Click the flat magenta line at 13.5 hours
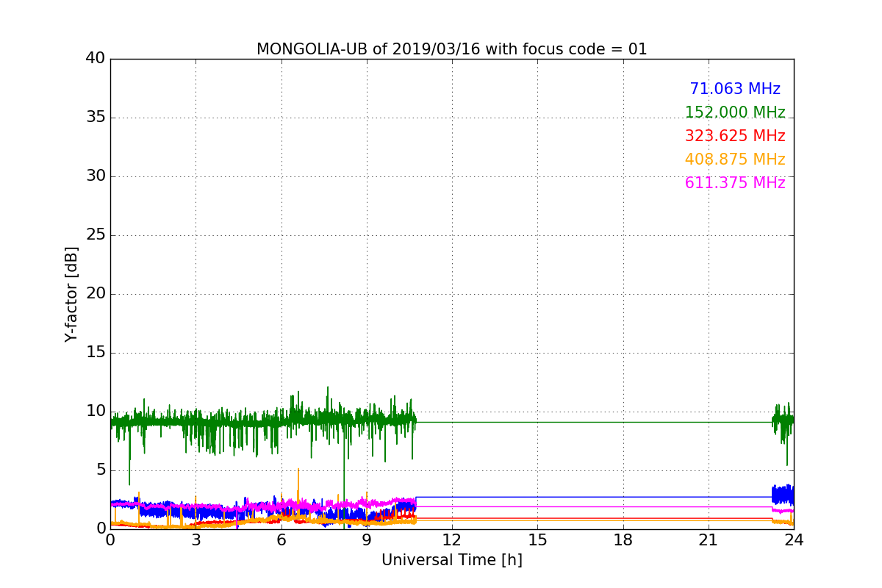 (x=495, y=506)
